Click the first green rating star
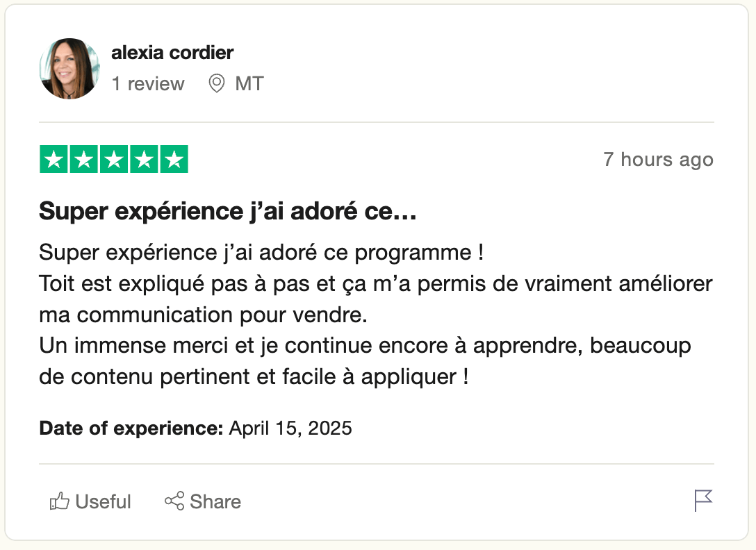Viewport: 756px width, 550px height. (54, 160)
